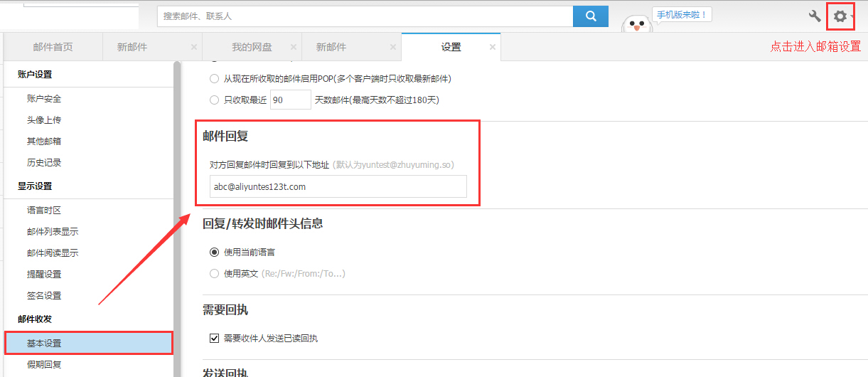Choose 使用英文 for reply header language
The width and height of the screenshot is (868, 377).
tap(214, 273)
